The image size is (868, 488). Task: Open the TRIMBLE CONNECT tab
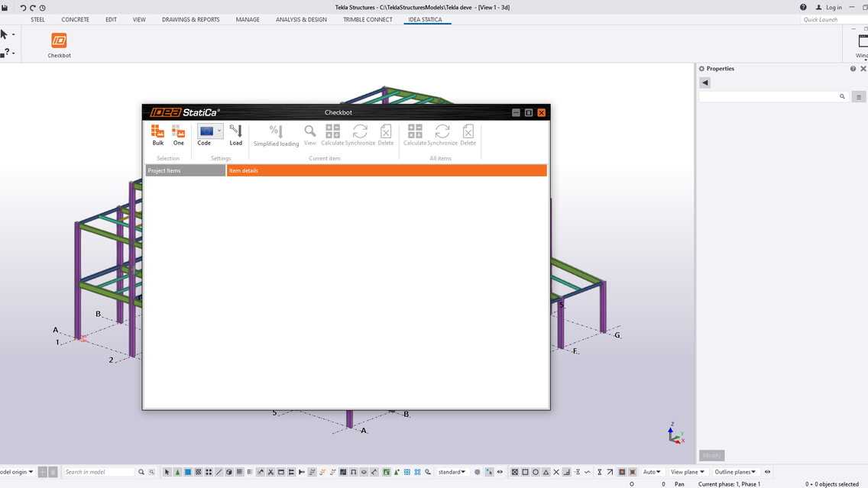(368, 19)
